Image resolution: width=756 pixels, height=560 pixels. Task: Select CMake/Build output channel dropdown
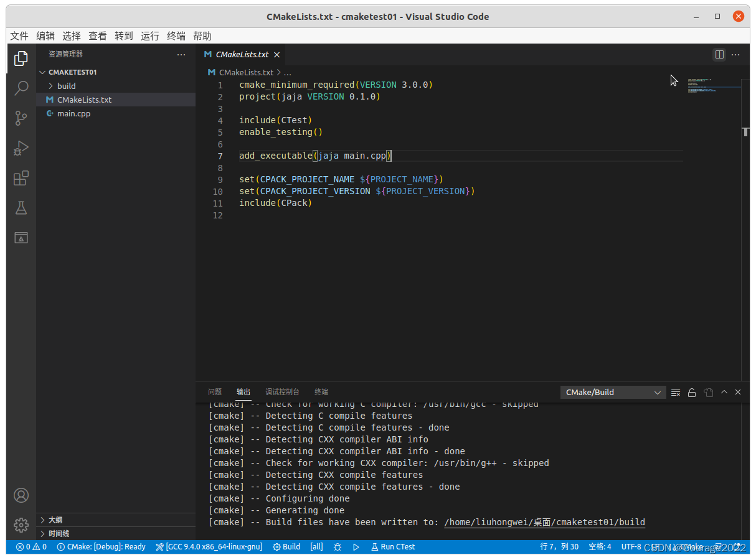point(613,393)
